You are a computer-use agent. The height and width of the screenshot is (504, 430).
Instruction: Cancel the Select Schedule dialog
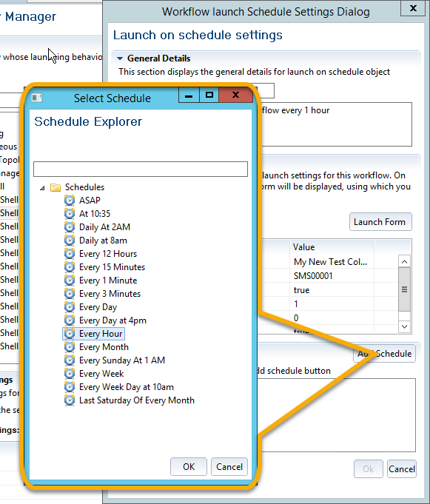(x=229, y=467)
